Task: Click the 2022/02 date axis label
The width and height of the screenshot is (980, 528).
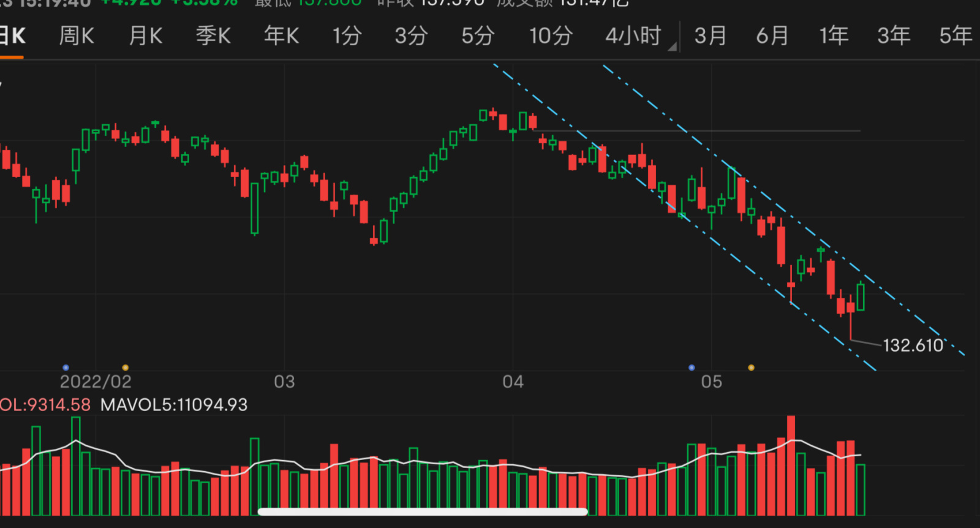Action: click(x=96, y=382)
